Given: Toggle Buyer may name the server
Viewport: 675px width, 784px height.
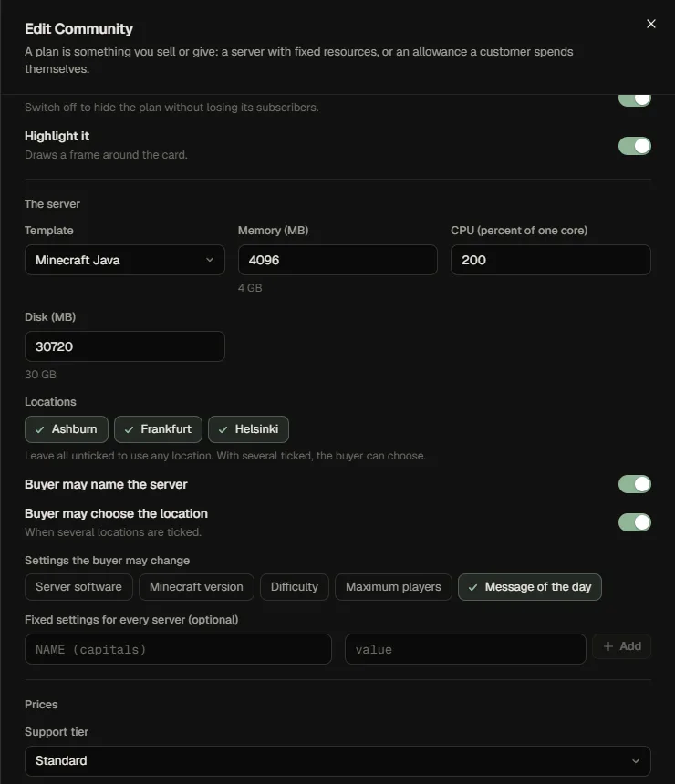Looking at the screenshot, I should (x=635, y=483).
